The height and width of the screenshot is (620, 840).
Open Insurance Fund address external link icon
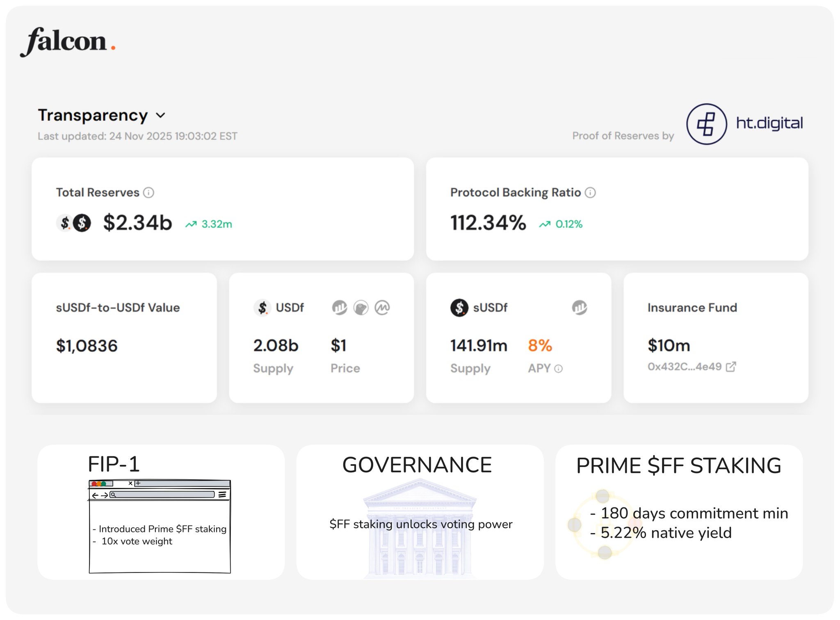(x=731, y=367)
